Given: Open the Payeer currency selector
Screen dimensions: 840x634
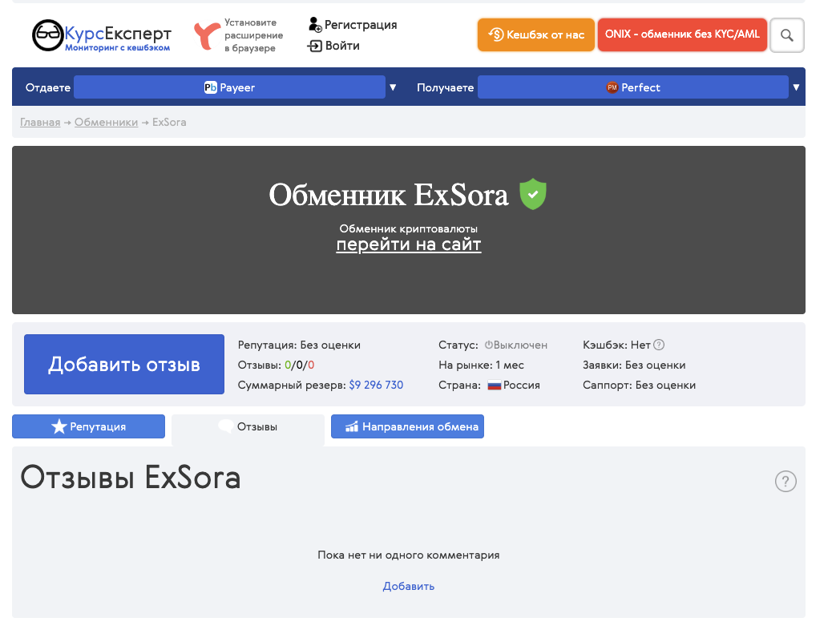Looking at the screenshot, I should pos(229,87).
